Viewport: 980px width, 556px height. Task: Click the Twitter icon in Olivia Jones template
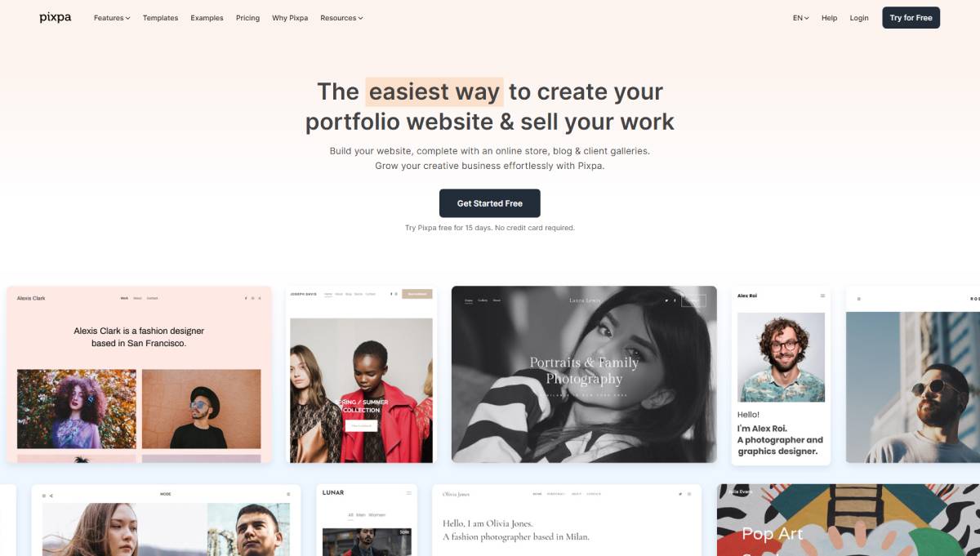click(x=679, y=494)
